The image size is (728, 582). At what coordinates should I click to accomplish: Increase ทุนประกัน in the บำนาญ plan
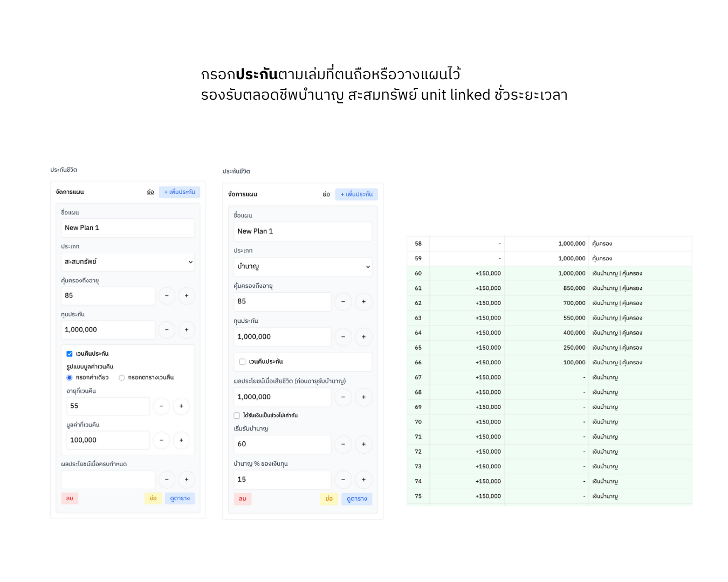[363, 337]
